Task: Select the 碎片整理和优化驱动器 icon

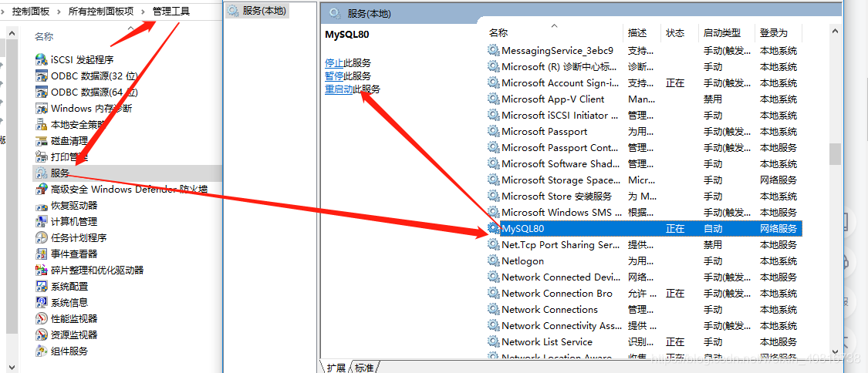Action: point(42,271)
